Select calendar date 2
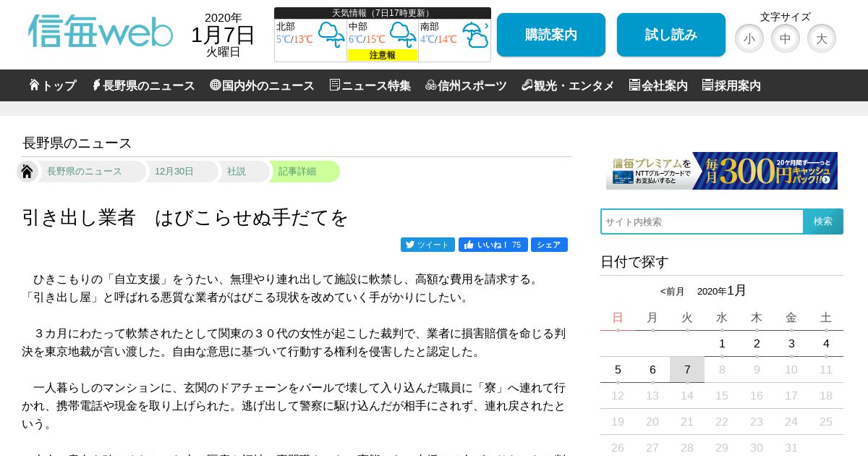 (757, 344)
